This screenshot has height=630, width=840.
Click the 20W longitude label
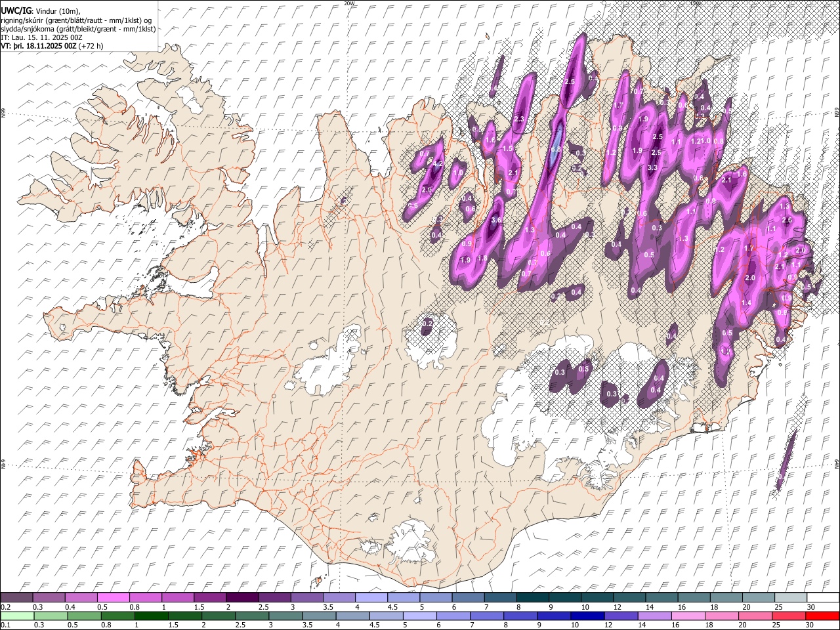tap(348, 3)
